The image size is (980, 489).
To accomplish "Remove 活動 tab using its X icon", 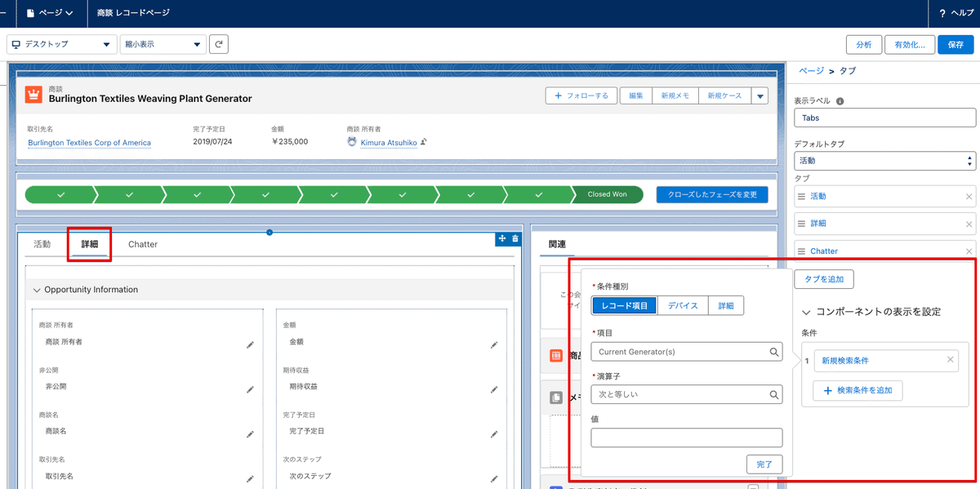I will [x=969, y=197].
